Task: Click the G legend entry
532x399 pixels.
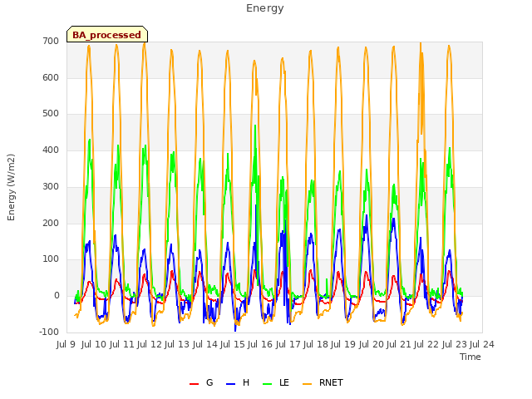Action: [x=201, y=382]
